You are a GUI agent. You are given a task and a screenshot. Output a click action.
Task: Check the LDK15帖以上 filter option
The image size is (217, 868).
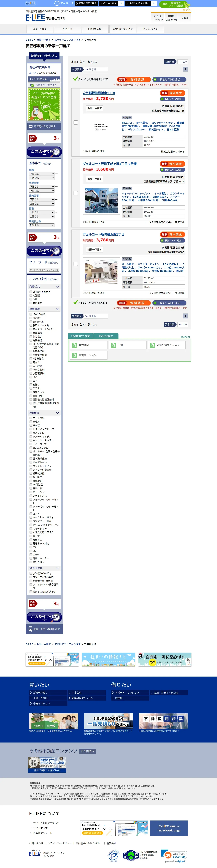[x=31, y=314]
